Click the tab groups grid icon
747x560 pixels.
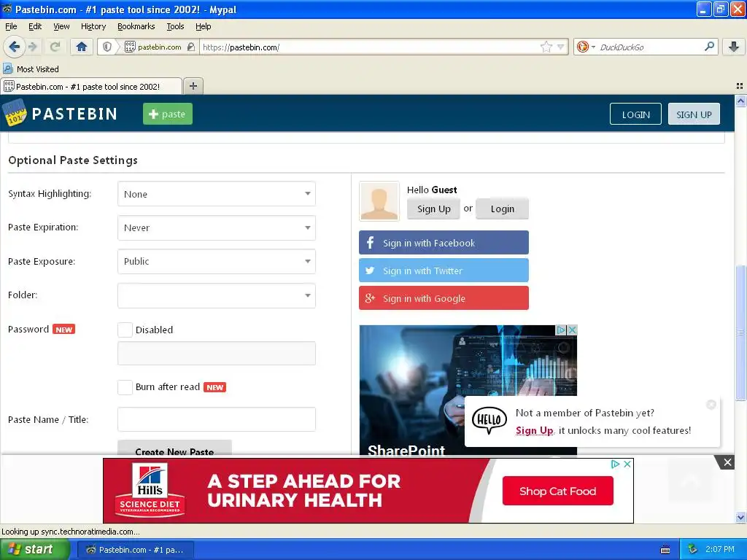tap(740, 86)
